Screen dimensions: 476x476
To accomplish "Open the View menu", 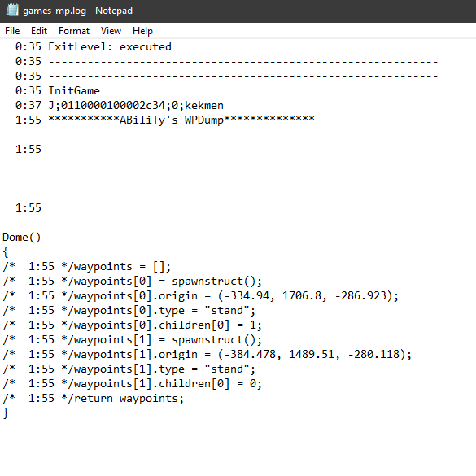I will click(111, 31).
